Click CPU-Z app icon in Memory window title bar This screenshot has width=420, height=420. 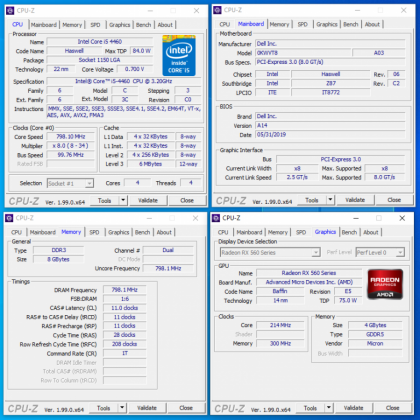tap(9, 218)
